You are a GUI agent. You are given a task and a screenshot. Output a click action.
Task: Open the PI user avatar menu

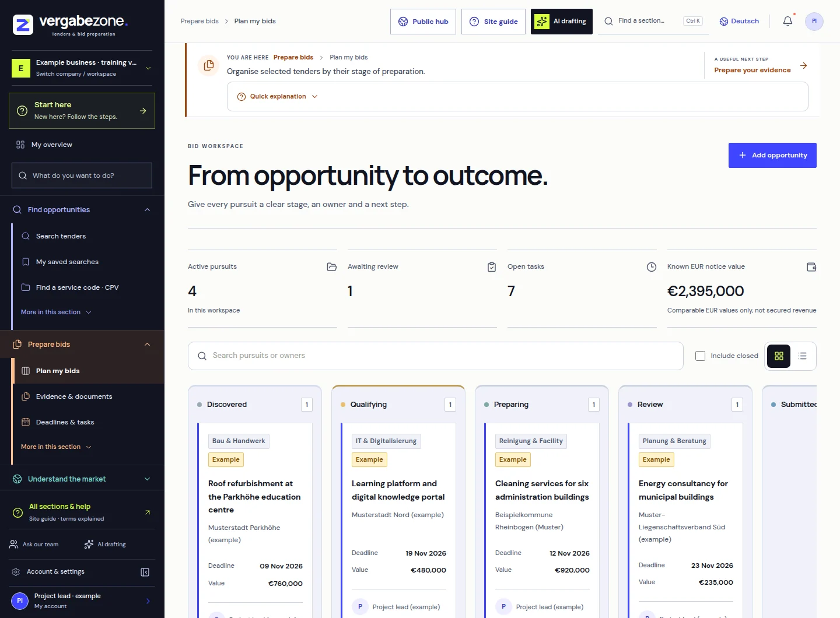(814, 21)
